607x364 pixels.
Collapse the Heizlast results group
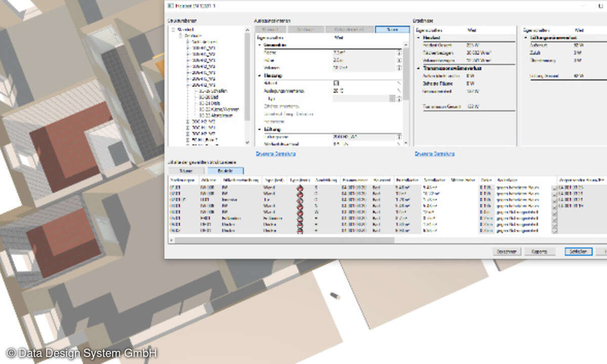coord(418,38)
